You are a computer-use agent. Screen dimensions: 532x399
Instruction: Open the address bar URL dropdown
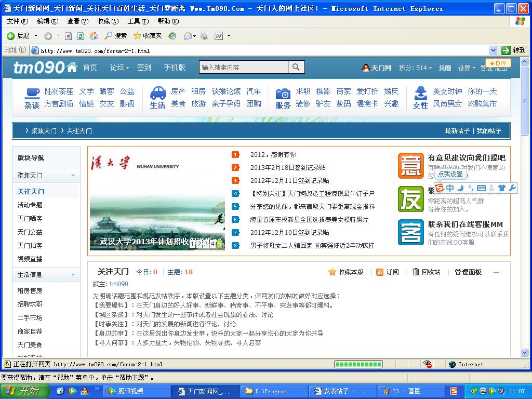[494, 50]
